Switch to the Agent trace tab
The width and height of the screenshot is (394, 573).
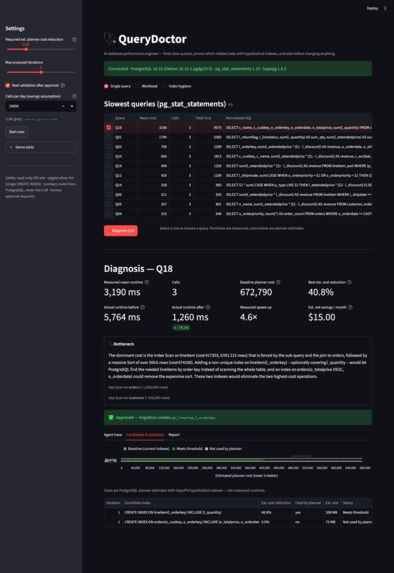pyautogui.click(x=113, y=435)
